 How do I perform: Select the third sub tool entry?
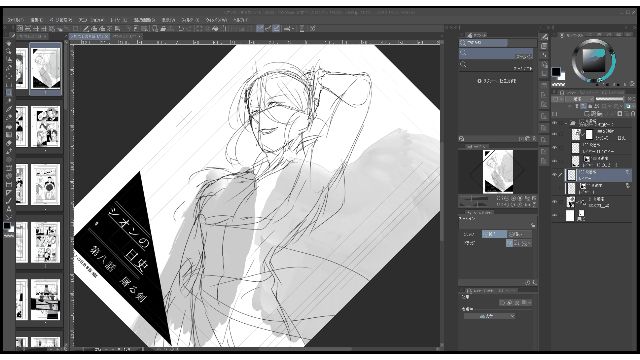click(496, 66)
